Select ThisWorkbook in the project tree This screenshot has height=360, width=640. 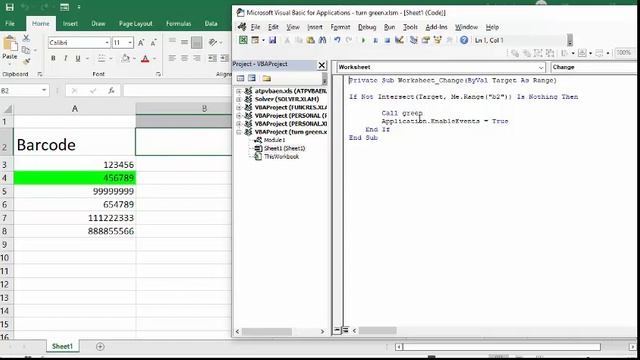(281, 156)
